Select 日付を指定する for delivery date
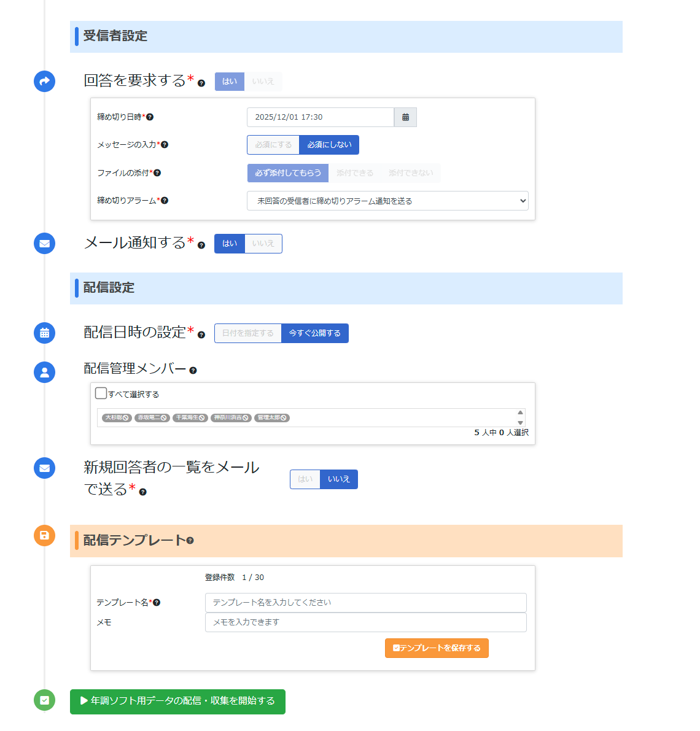The height and width of the screenshot is (731, 700). [248, 333]
